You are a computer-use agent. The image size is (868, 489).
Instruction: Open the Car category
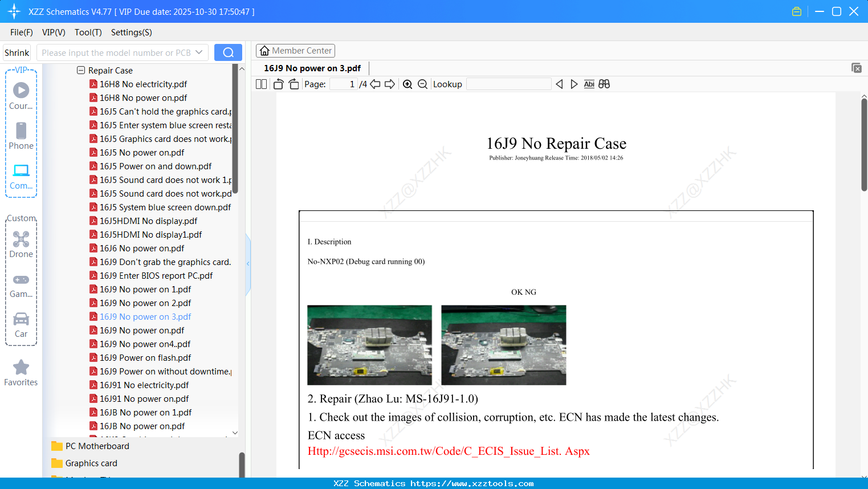(21, 325)
